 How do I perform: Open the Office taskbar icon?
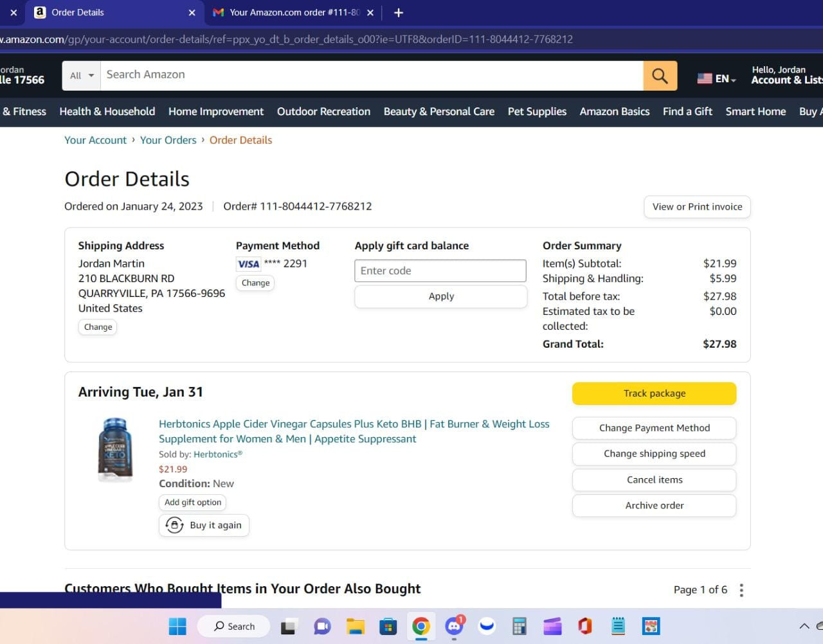(x=584, y=626)
